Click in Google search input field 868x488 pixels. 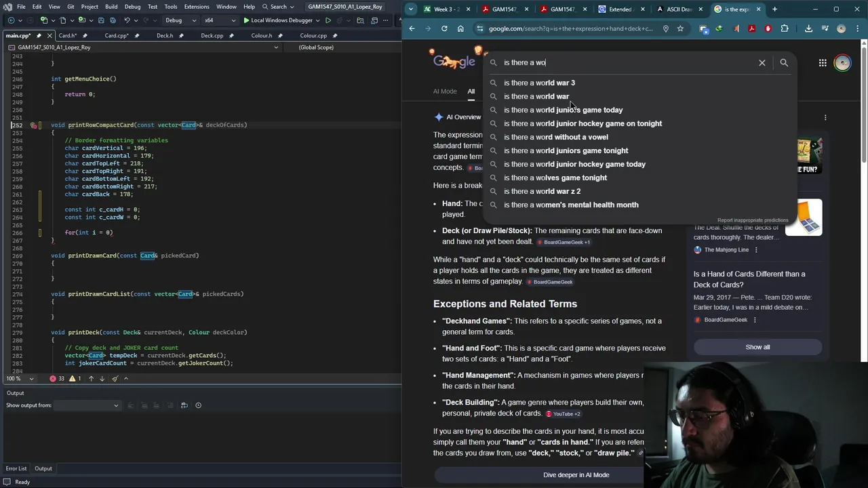[x=627, y=62]
